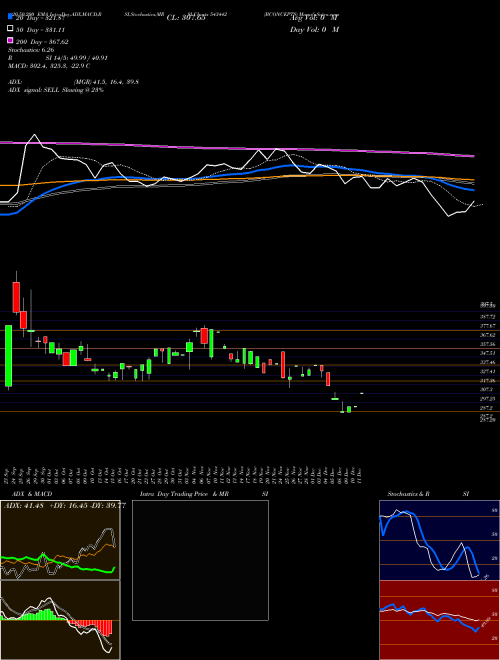Click the MACD 302.4, 325.3 values line
The height and width of the screenshot is (660, 500).
pyautogui.click(x=48, y=66)
